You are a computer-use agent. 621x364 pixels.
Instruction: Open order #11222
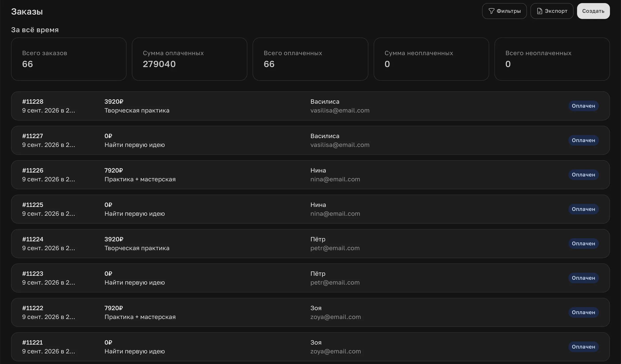tap(310, 313)
